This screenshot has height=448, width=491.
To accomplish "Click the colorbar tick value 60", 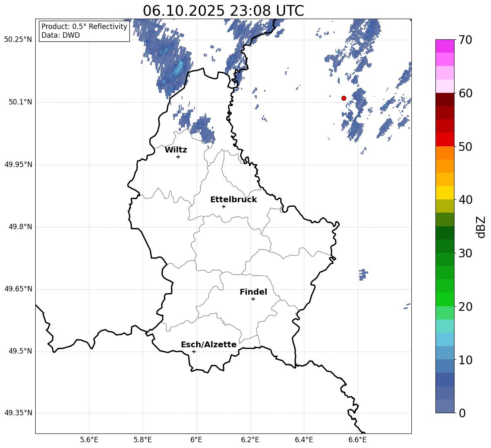I will [x=465, y=93].
